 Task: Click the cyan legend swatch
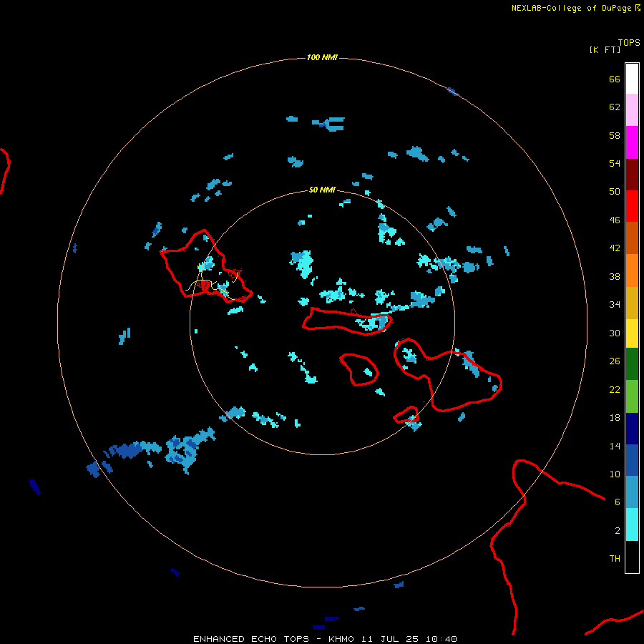click(x=632, y=524)
